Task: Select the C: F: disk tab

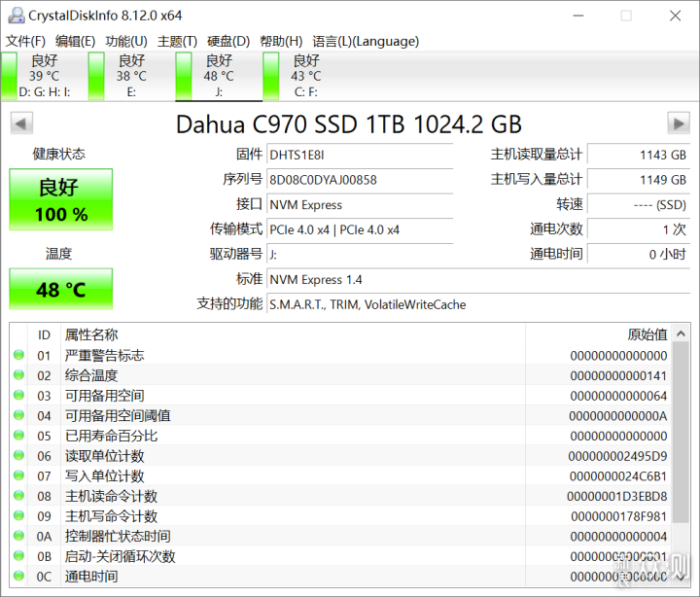Action: [306, 76]
